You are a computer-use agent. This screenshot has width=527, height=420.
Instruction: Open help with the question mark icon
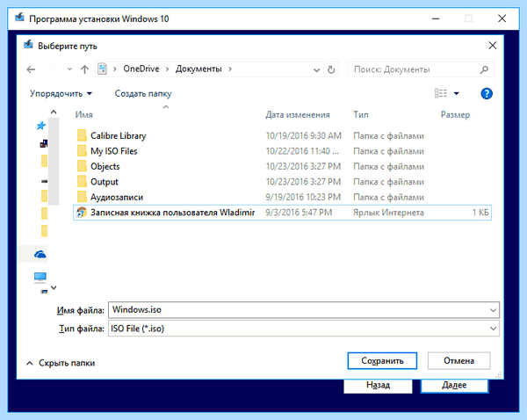coord(487,93)
